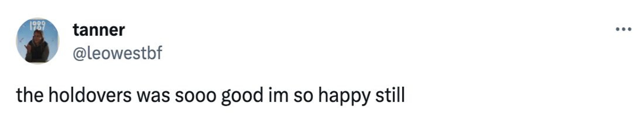The height and width of the screenshot is (123, 644).
Task: Click the word "so" before "happy"
Action: (x=303, y=95)
